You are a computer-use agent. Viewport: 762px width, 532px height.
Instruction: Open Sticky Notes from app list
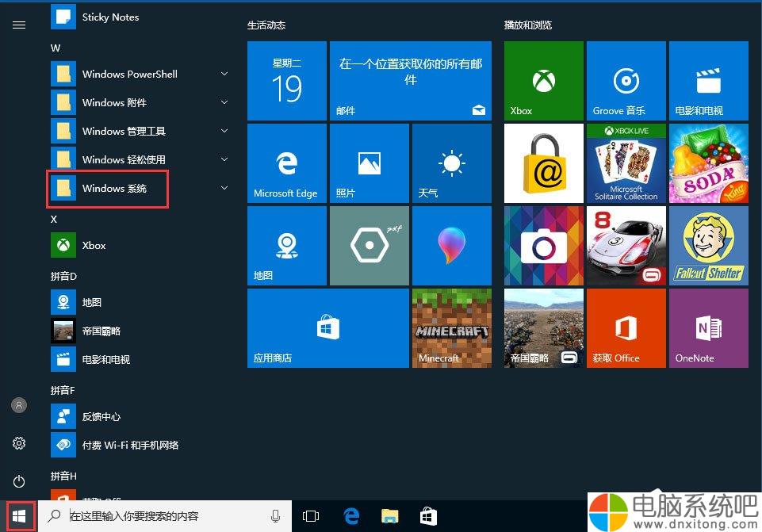point(141,17)
